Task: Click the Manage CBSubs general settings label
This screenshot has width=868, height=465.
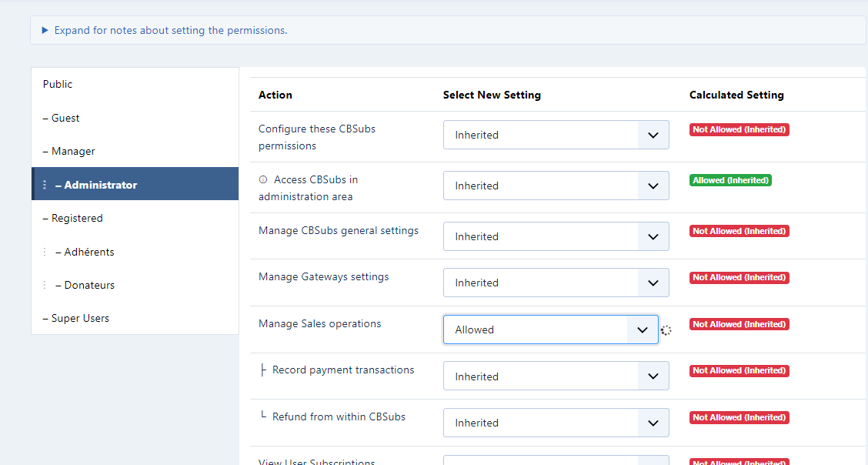Action: pos(339,231)
